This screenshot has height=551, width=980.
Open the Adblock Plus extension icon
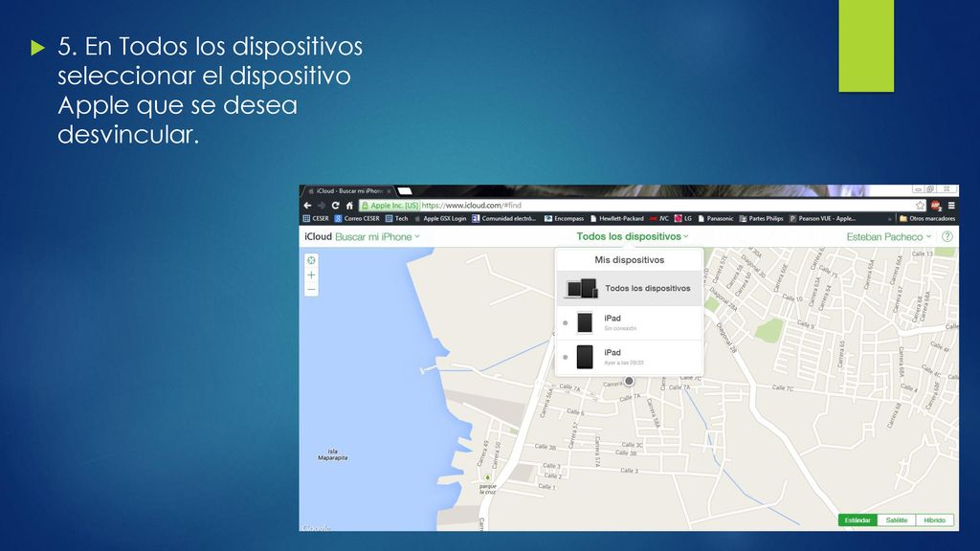[x=936, y=206]
